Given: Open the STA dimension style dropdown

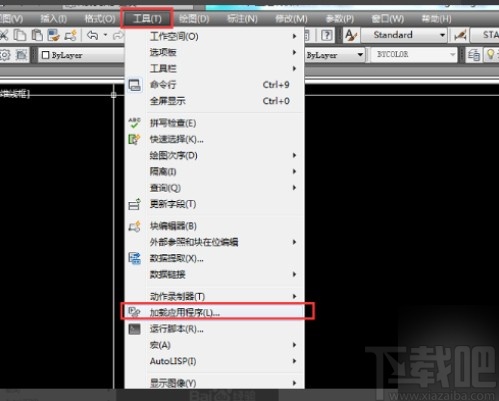Looking at the screenshot, I should point(485,35).
